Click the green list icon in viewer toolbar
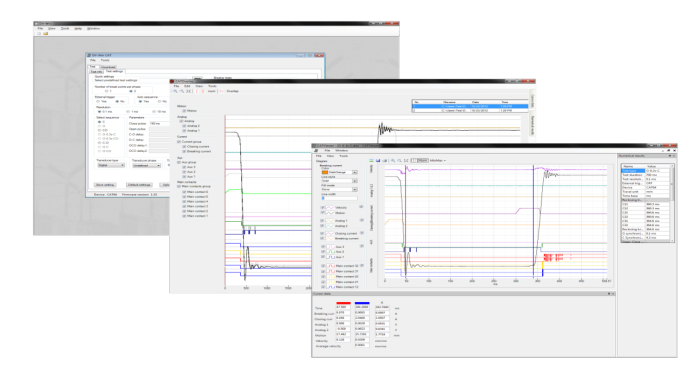 371,160
